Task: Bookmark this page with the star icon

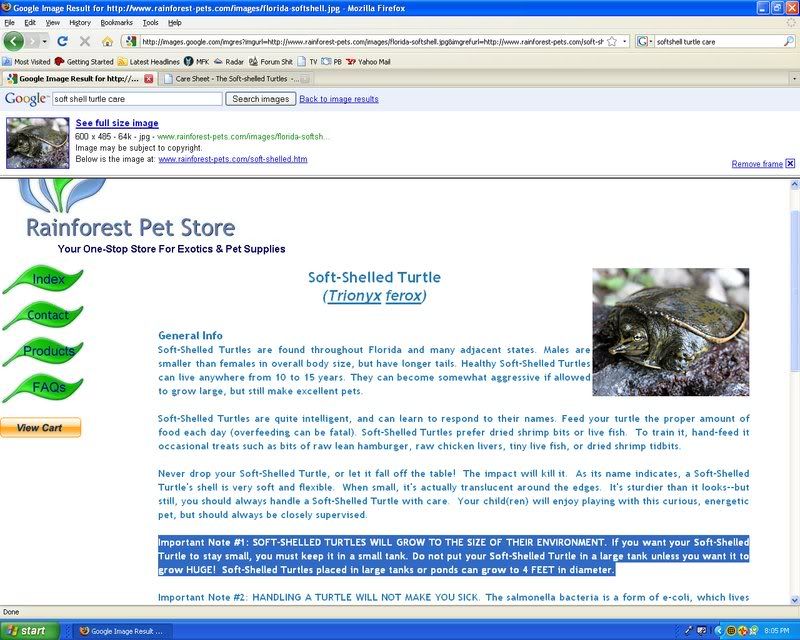Action: tap(611, 41)
